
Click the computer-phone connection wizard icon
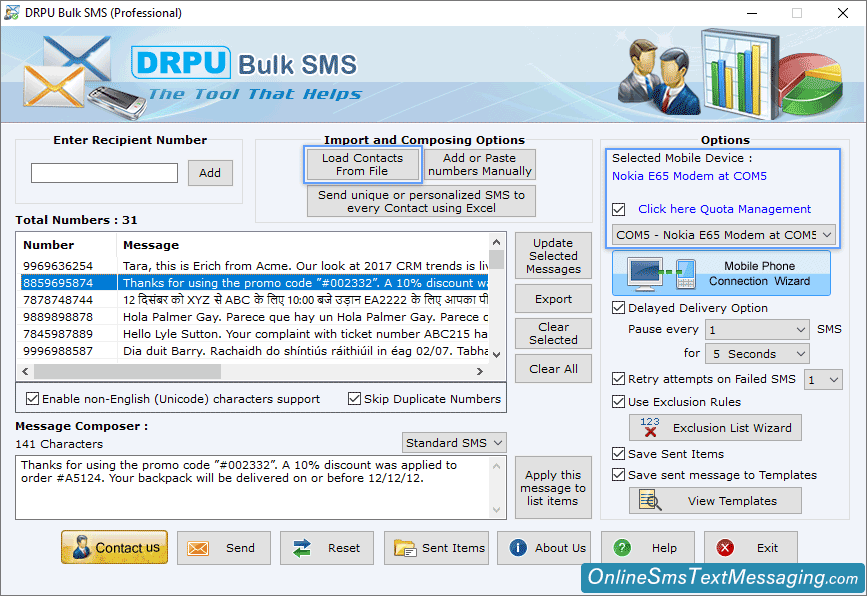pos(661,274)
